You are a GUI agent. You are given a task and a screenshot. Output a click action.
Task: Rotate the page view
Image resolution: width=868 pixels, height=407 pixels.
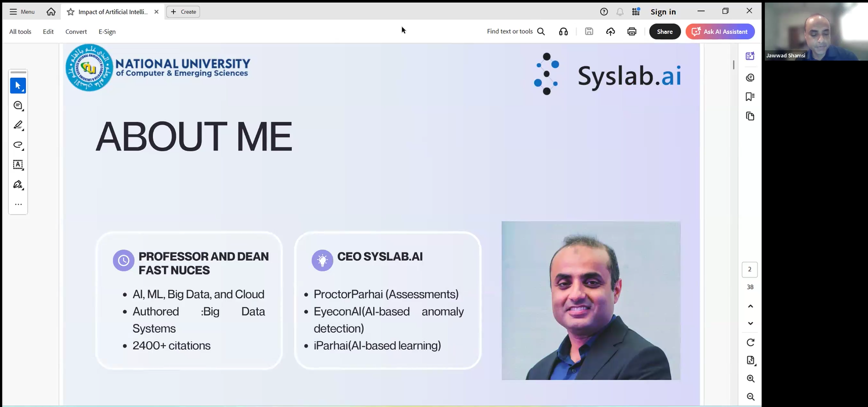(750, 342)
